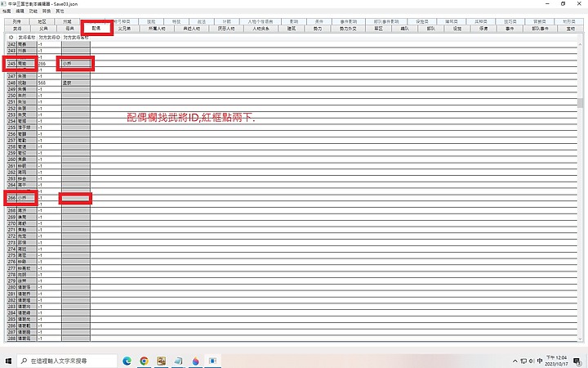
Task: Open the taskbar app right of Chrome
Action: click(x=161, y=361)
